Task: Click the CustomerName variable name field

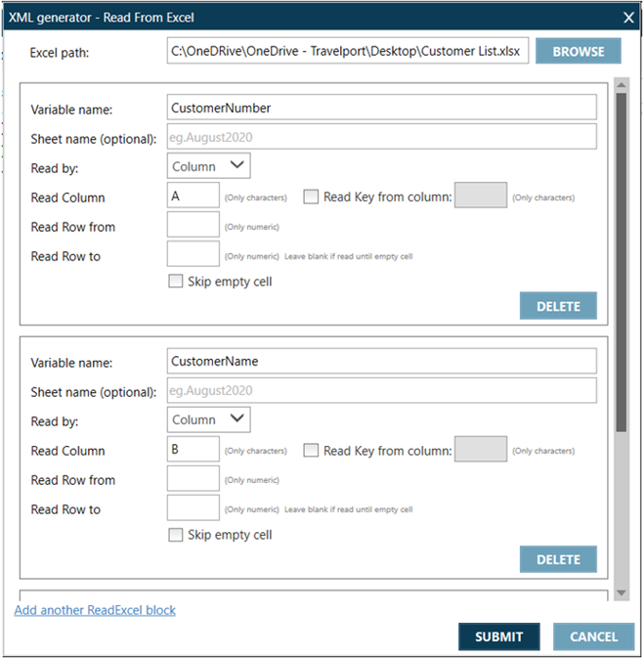Action: tap(381, 361)
